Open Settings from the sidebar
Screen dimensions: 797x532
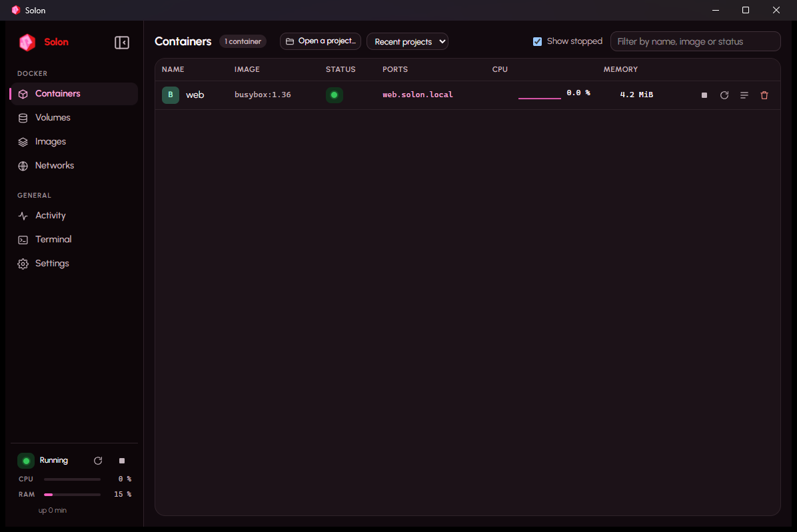click(x=74, y=264)
